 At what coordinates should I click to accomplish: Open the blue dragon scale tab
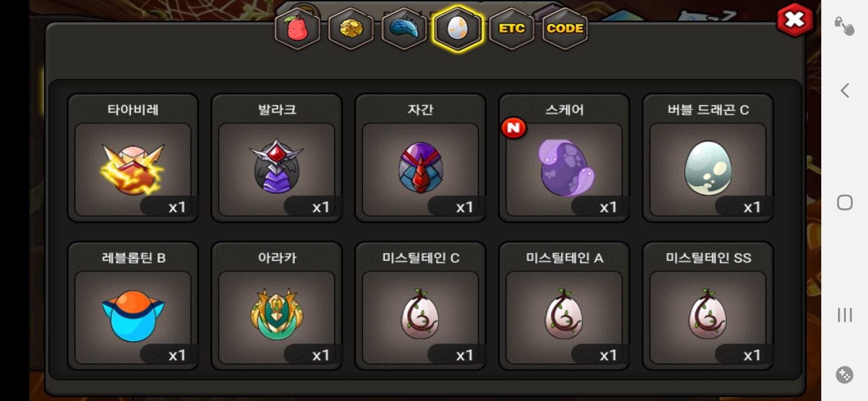click(x=404, y=29)
